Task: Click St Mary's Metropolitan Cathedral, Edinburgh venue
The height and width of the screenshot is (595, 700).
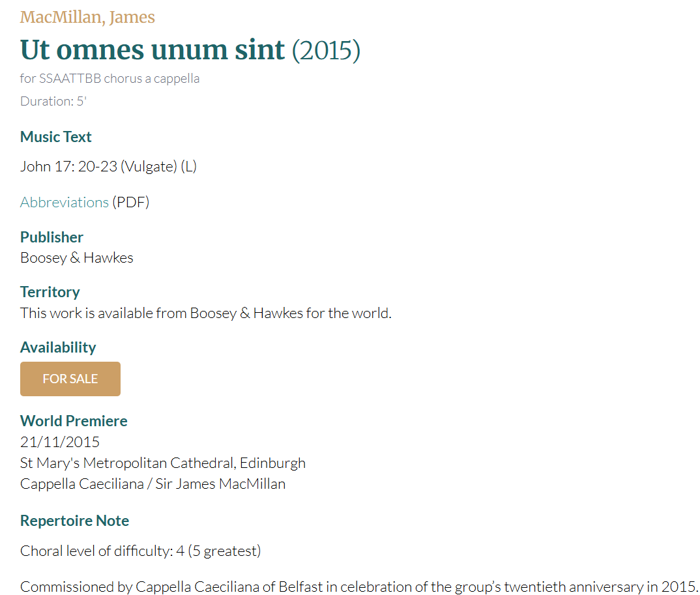Action: [x=163, y=463]
